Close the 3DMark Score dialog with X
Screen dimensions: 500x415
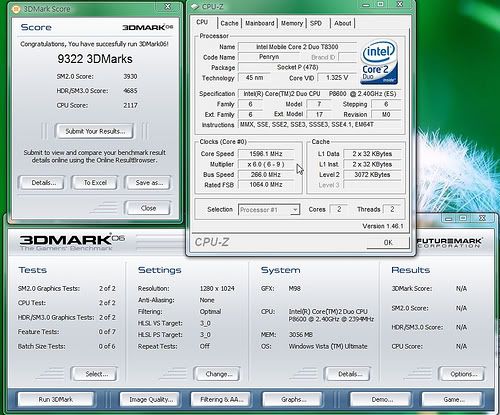coord(168,7)
